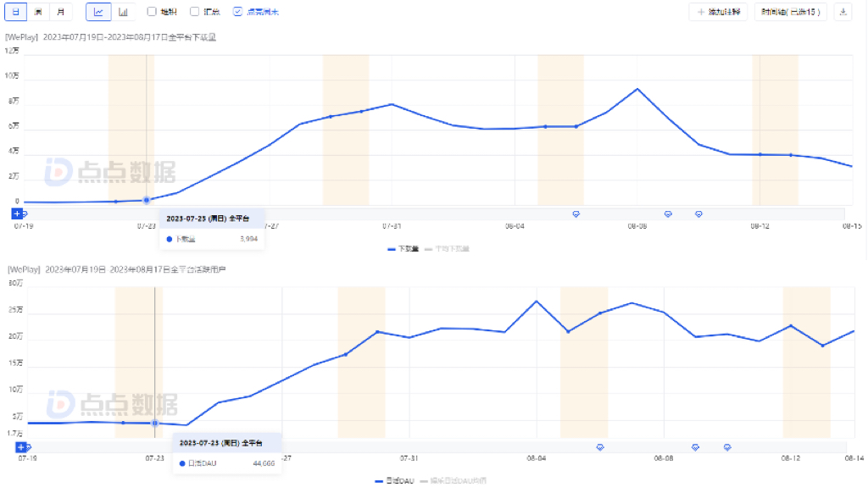Click the 08-08 peak on downloads line
This screenshot has height=493, width=868.
click(x=637, y=89)
